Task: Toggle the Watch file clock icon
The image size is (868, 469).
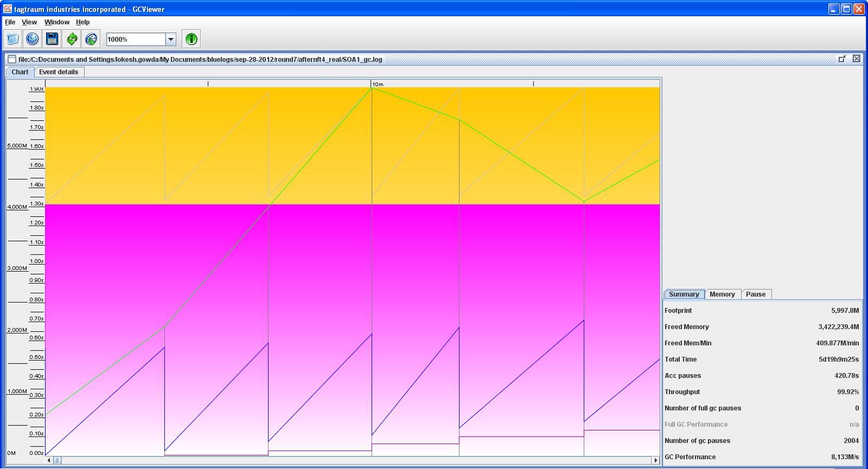Action: [91, 39]
